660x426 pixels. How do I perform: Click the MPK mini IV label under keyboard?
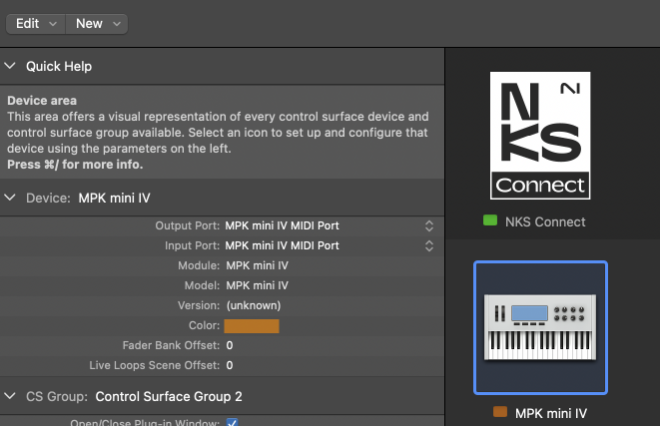(x=551, y=413)
